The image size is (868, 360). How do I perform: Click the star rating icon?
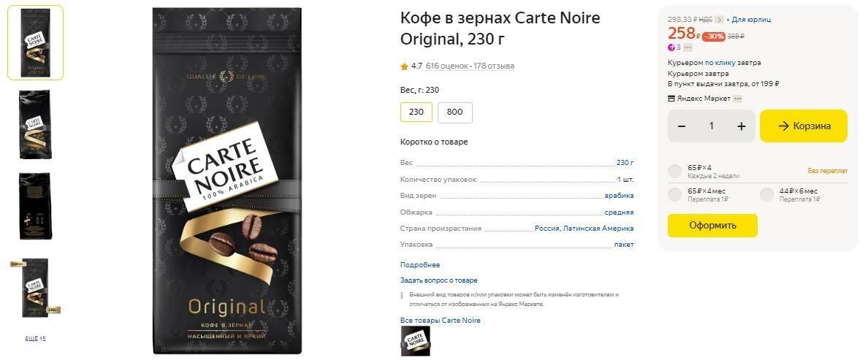tap(404, 66)
